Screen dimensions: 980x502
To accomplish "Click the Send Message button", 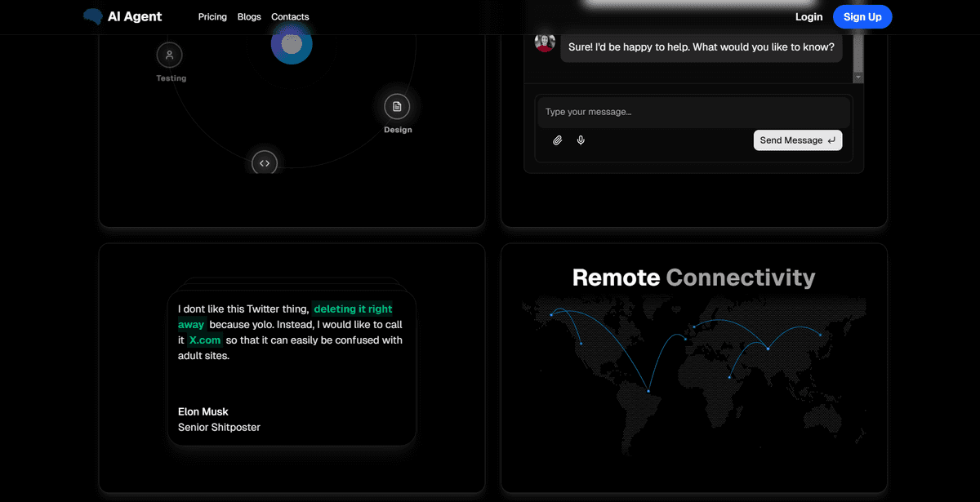I will coord(797,140).
